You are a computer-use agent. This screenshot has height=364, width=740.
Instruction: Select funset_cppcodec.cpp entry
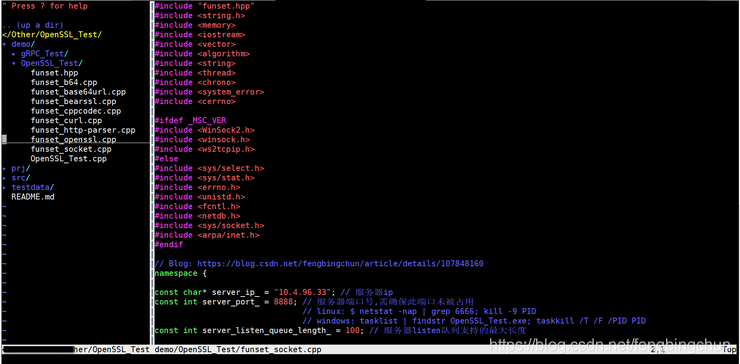(x=76, y=111)
